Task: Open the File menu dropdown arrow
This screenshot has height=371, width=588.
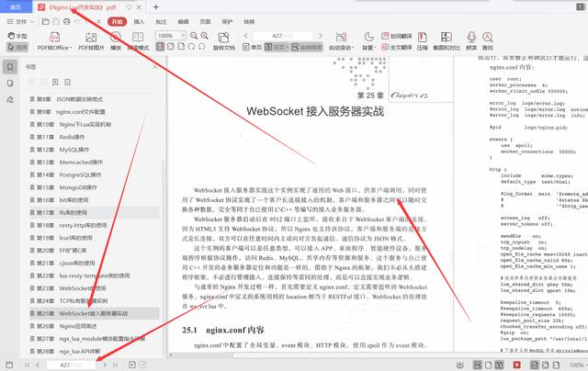Action: click(32, 22)
